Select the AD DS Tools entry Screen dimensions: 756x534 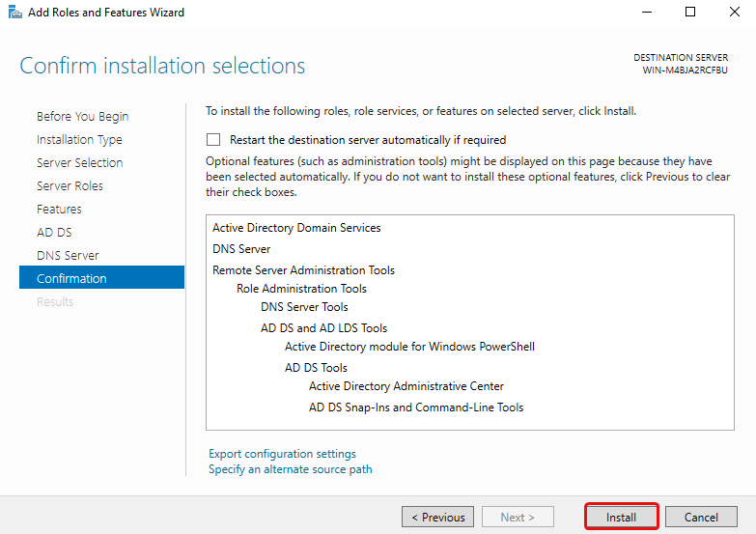pos(316,368)
